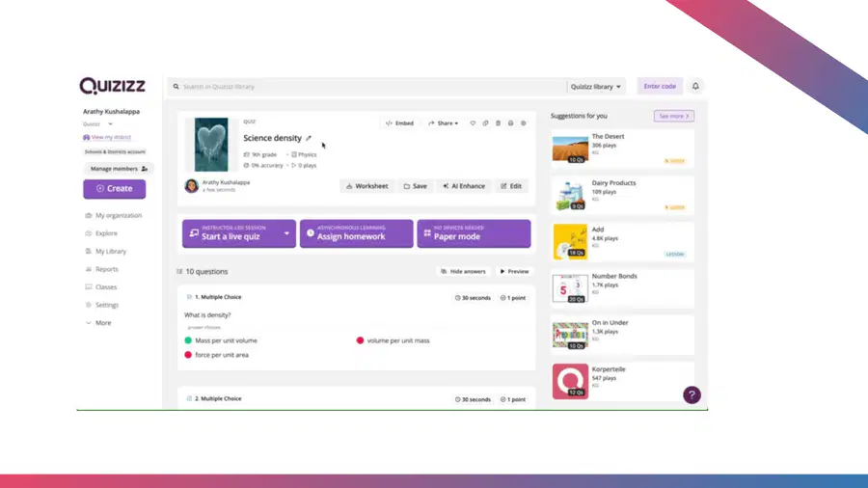This screenshot has width=868, height=488.
Task: Save the quiz to a folder
Action: pos(415,186)
